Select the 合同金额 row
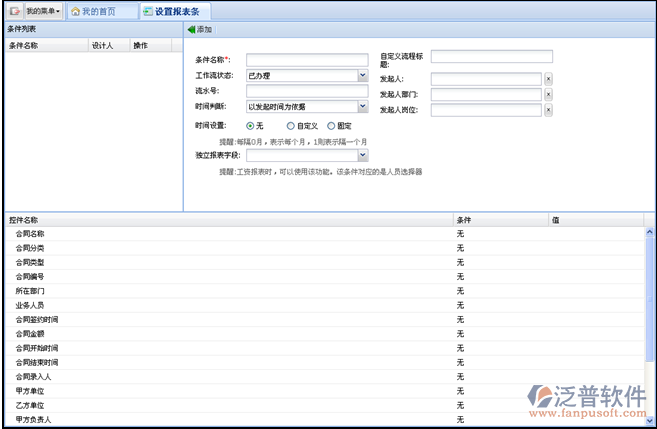 (x=325, y=333)
